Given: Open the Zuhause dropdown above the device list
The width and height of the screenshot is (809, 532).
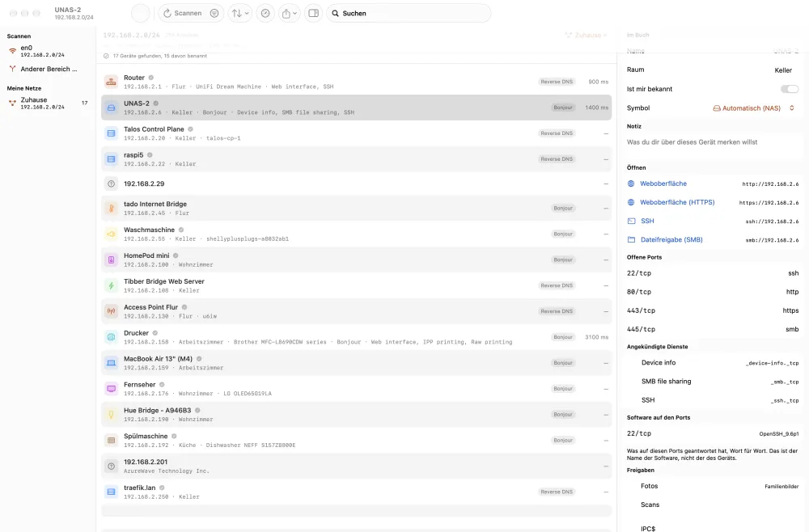Looking at the screenshot, I should pyautogui.click(x=586, y=35).
